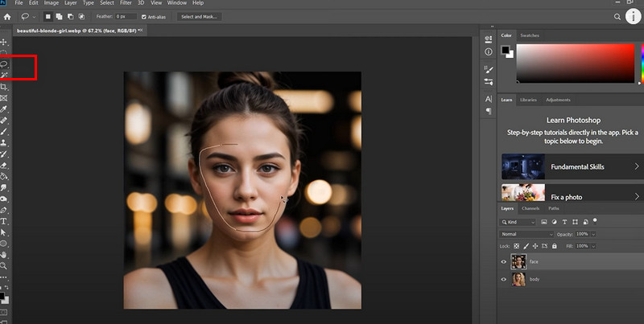
Task: Hide the body layer
Action: (x=504, y=279)
